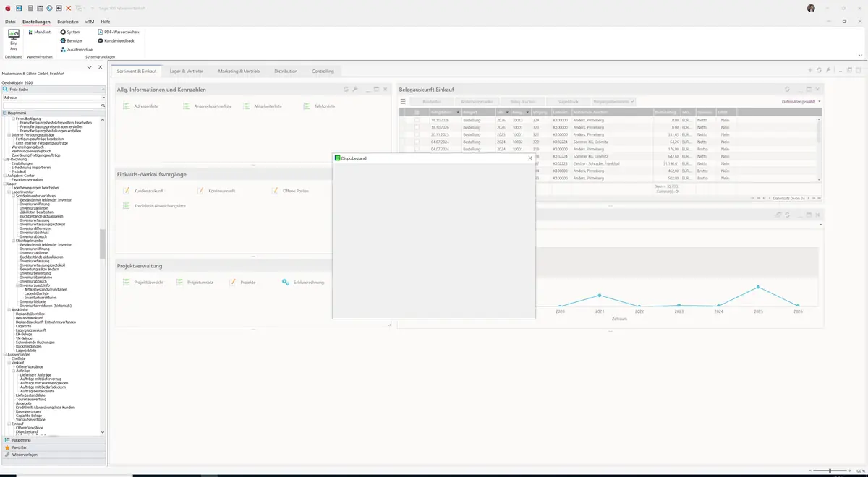Collapse the navigation pane with the chevron
The image size is (868, 477).
90,67
